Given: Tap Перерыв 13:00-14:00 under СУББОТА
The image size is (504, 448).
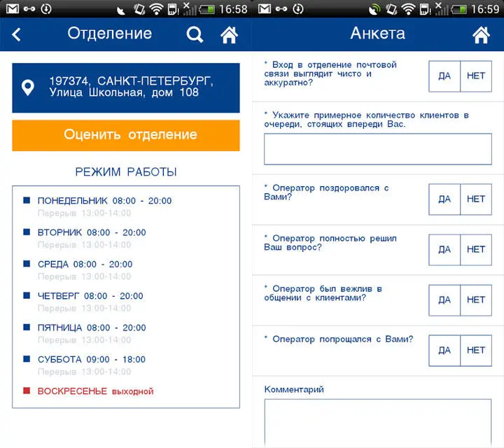Looking at the screenshot, I should [84, 372].
